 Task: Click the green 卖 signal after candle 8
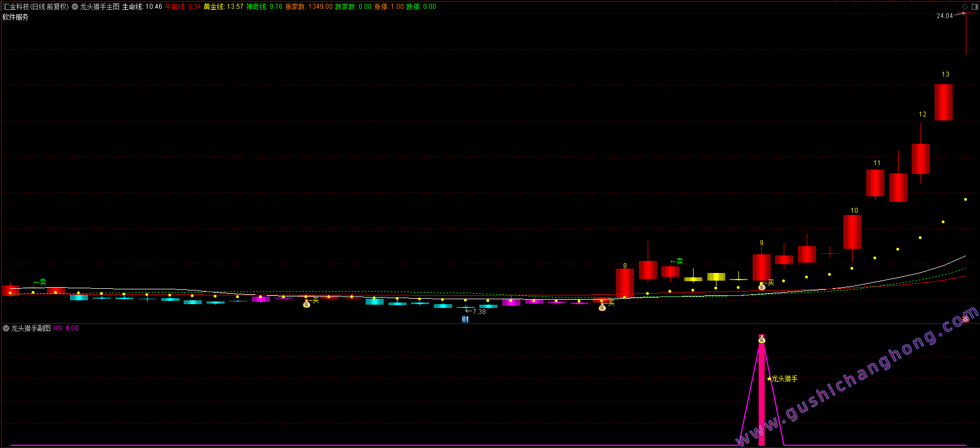(x=677, y=261)
